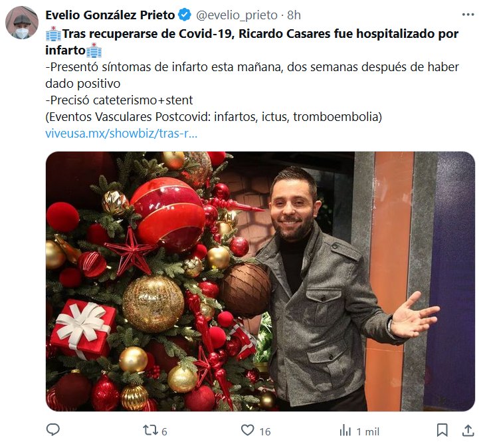The height and width of the screenshot is (448, 485).
Task: Open Evelio's profile avatar picture
Action: 22,23
